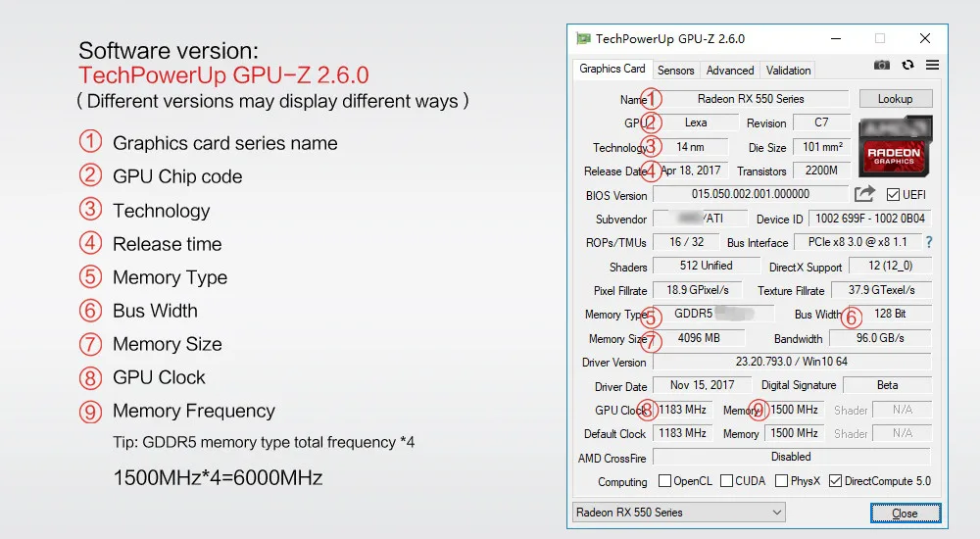Close GPU-Z with the title bar X
Screen dimensions: 980x539
pyautogui.click(x=925, y=39)
